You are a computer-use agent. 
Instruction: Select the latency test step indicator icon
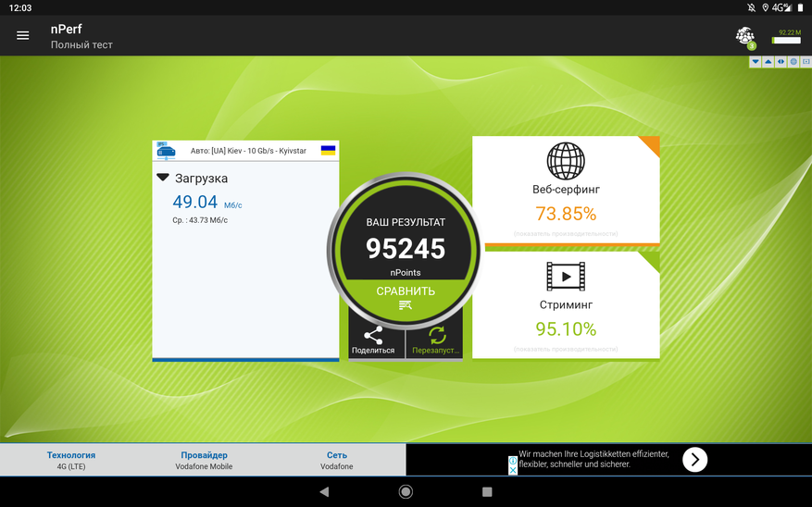click(781, 62)
